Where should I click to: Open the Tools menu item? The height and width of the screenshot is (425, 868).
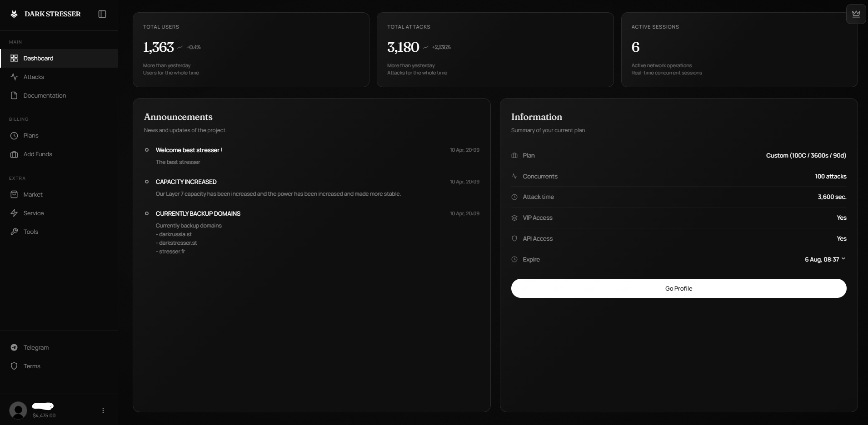point(59,232)
